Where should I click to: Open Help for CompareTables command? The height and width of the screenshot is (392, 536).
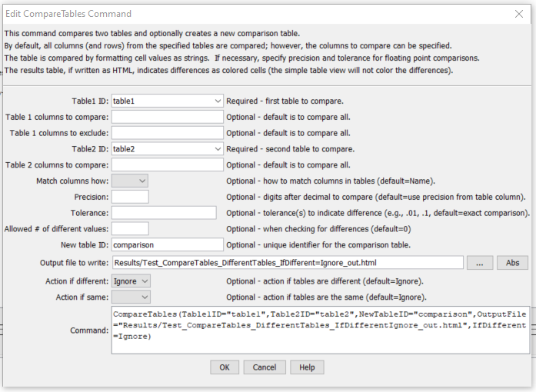tap(307, 367)
